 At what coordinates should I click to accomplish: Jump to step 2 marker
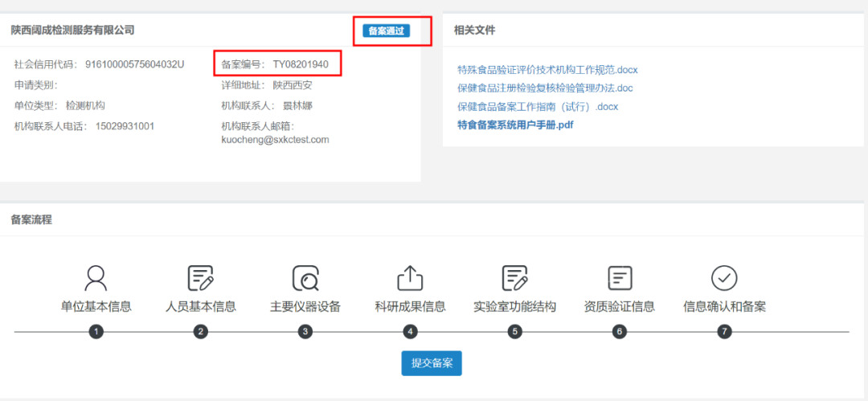pos(201,332)
